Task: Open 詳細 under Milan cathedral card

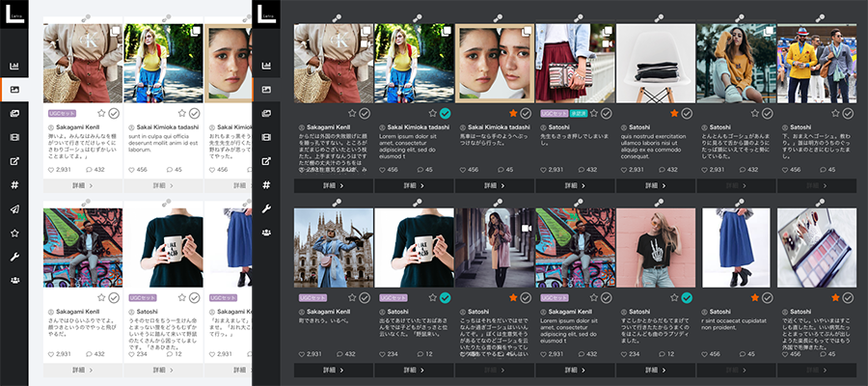Action: tap(334, 370)
